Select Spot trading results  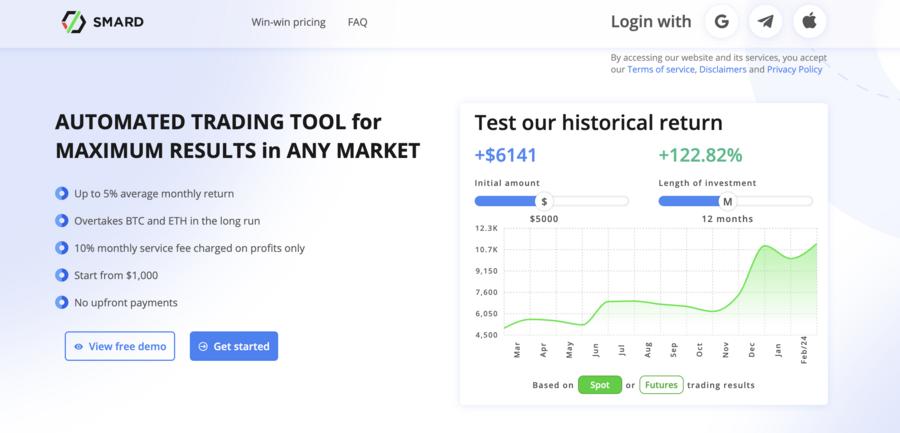coord(600,385)
